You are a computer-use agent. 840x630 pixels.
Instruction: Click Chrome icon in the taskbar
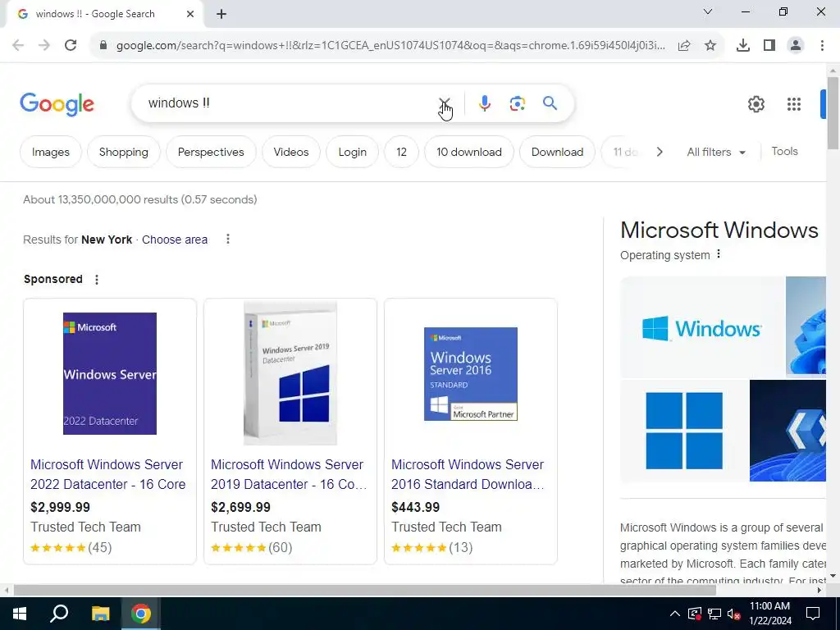(x=141, y=614)
